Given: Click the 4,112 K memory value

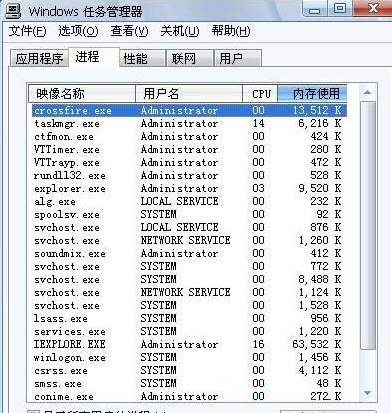Looking at the screenshot, I should coord(320,370).
